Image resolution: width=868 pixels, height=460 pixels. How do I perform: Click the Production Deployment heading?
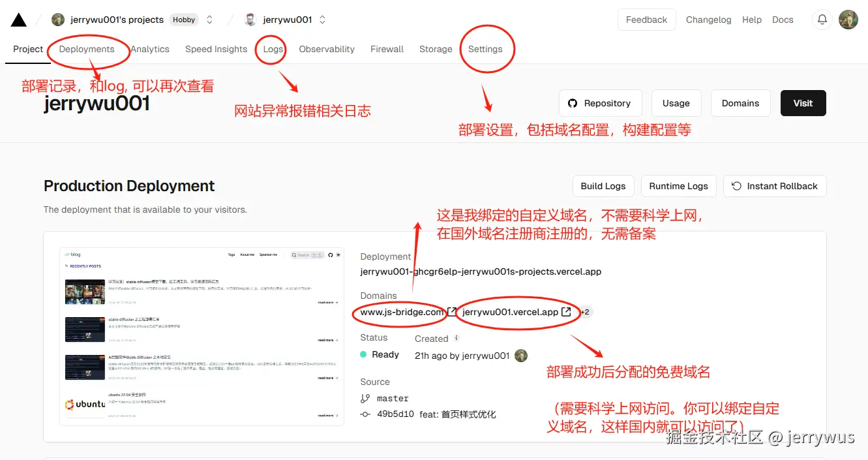[129, 186]
